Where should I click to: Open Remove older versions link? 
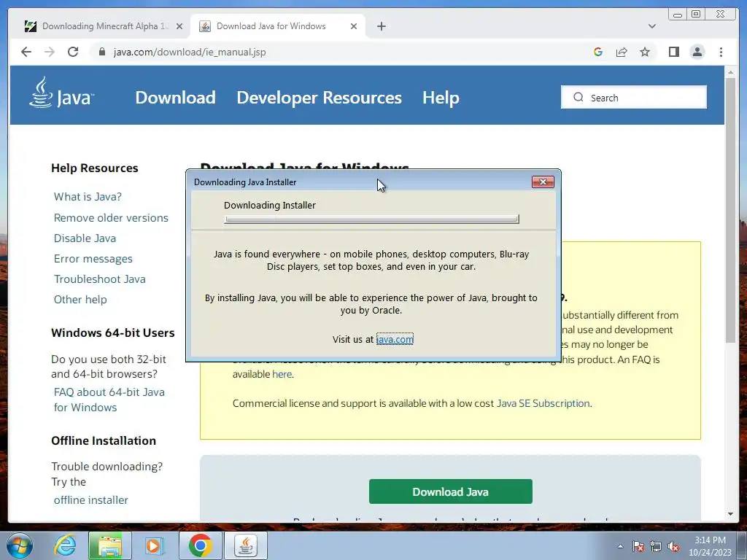click(x=111, y=217)
